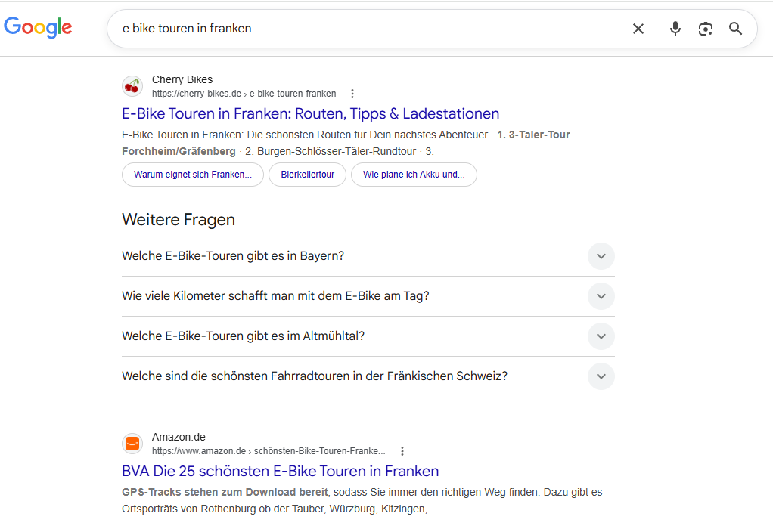The height and width of the screenshot is (532, 773).
Task: Open three-dot menu for Amazon.de result
Action: (402, 450)
